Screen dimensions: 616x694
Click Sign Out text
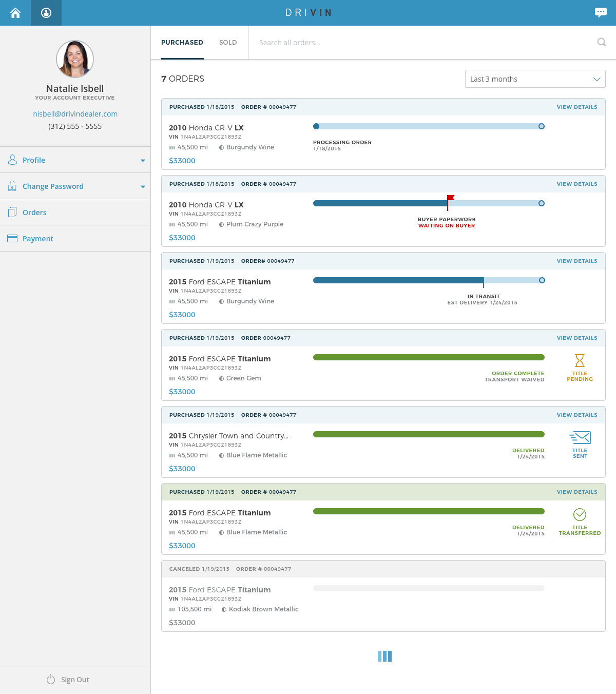pyautogui.click(x=75, y=680)
